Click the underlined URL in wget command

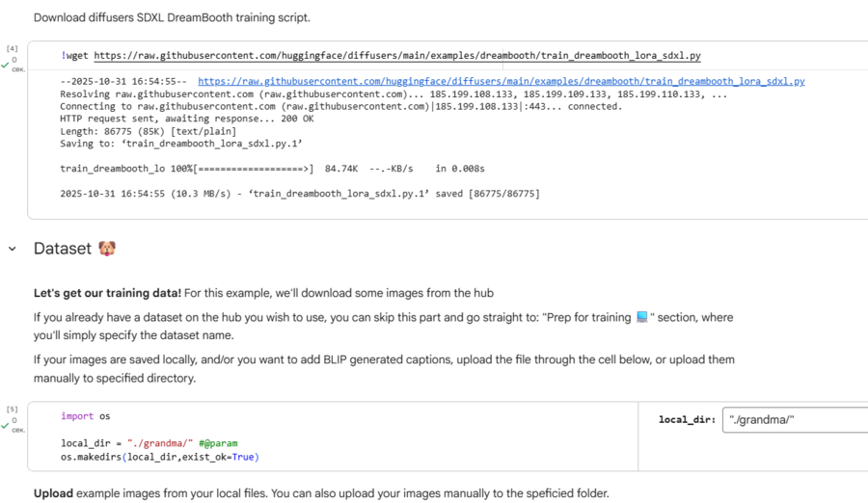tap(396, 56)
